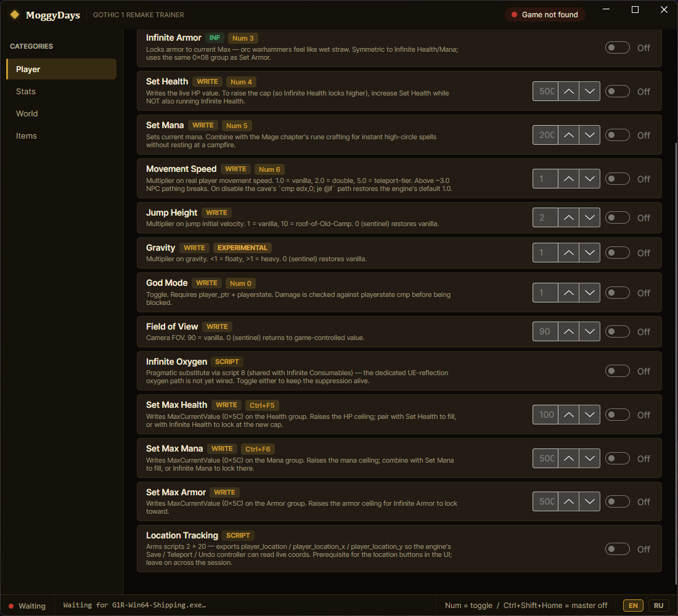Raise Set Max Health with up arrow
This screenshot has height=616, width=678.
click(569, 415)
